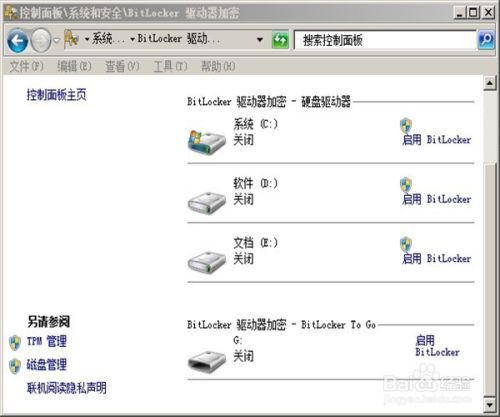Click the green refresh button
500x417 pixels.
[x=280, y=40]
